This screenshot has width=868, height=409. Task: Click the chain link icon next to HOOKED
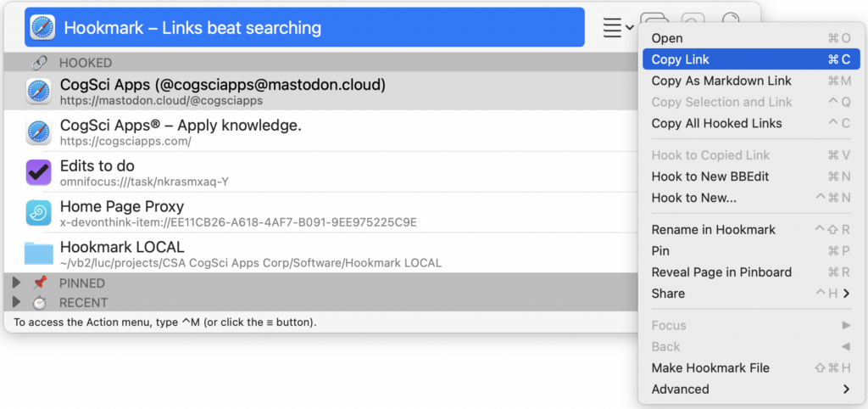click(x=39, y=63)
